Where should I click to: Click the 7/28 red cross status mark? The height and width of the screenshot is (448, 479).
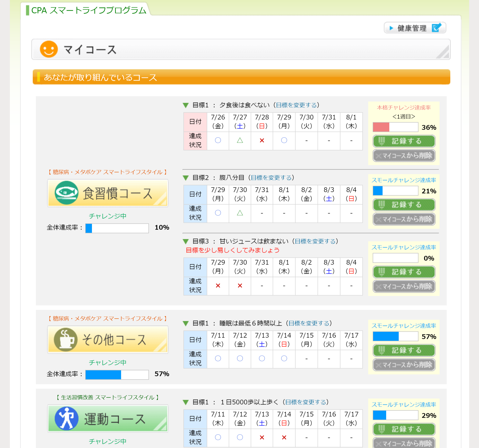262,140
